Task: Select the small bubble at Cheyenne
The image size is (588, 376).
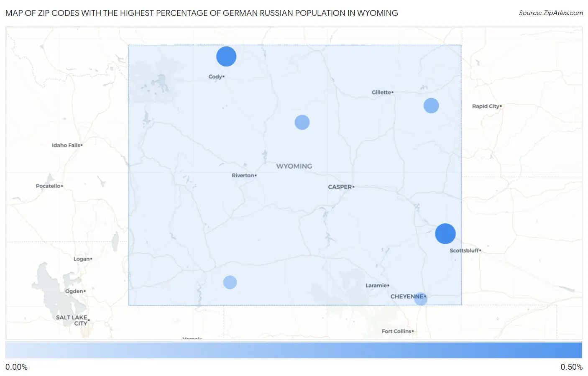Action: click(421, 299)
